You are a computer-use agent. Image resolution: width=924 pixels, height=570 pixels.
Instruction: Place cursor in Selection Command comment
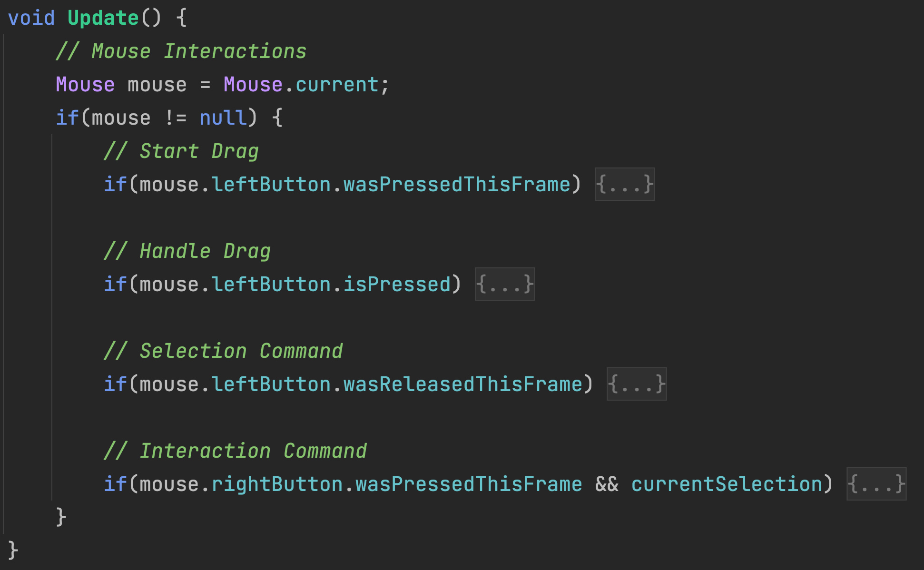241,351
